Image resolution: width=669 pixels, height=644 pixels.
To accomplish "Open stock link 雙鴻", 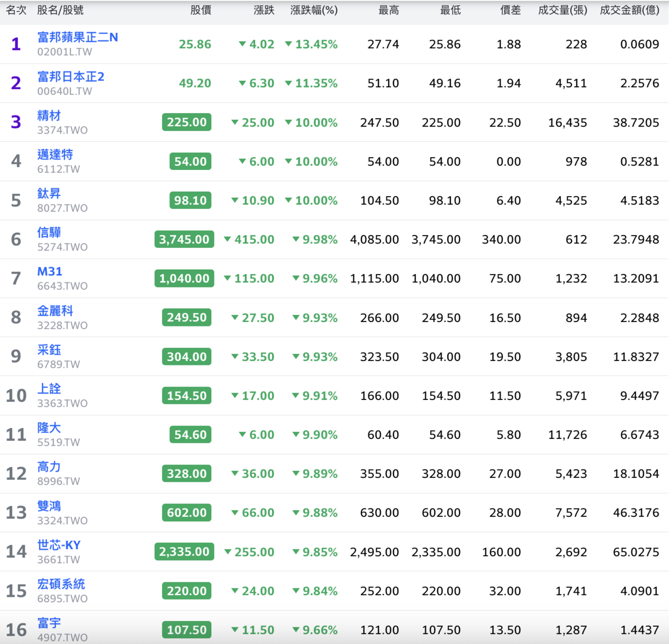I will coord(49,506).
